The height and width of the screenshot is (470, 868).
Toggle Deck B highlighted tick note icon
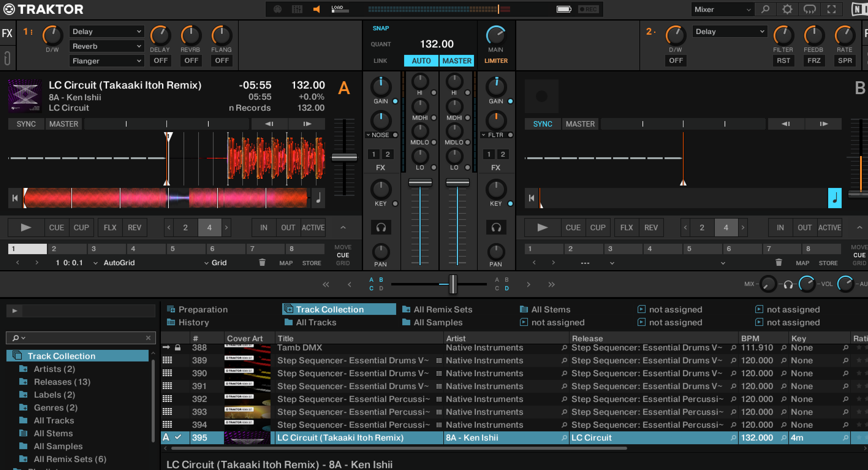point(835,198)
